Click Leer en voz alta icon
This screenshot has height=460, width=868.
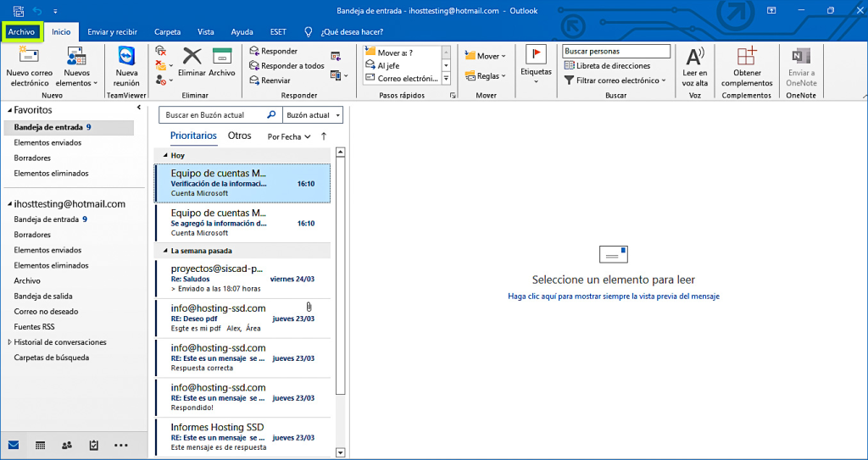click(695, 58)
